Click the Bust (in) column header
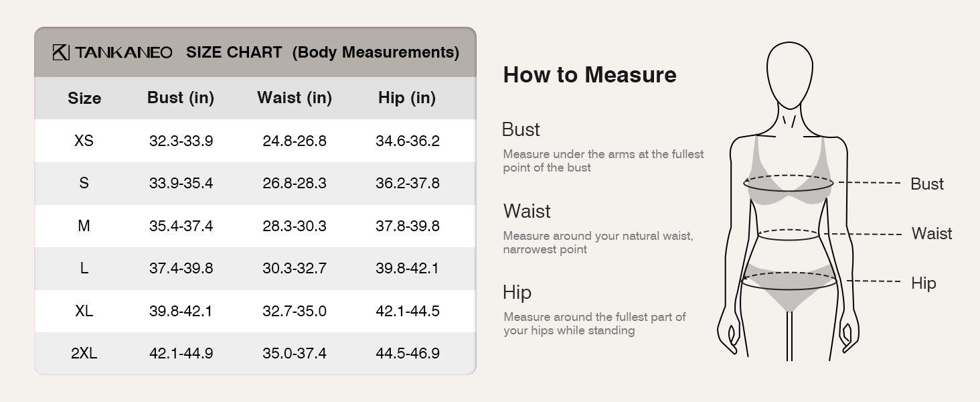The image size is (980, 402). (x=181, y=98)
